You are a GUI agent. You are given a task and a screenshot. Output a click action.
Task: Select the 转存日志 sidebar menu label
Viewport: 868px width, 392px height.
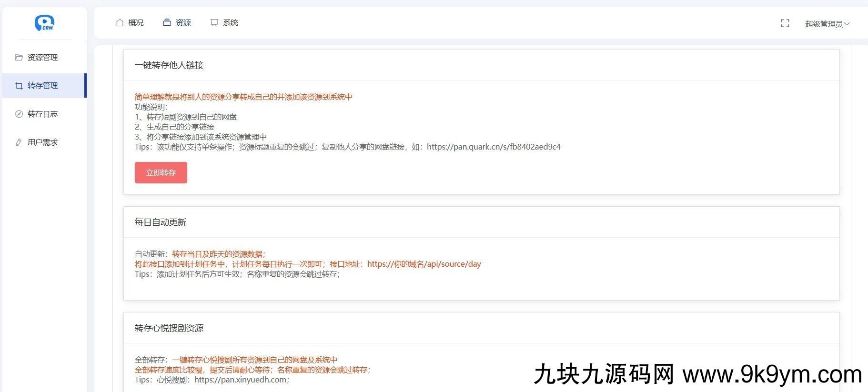43,114
